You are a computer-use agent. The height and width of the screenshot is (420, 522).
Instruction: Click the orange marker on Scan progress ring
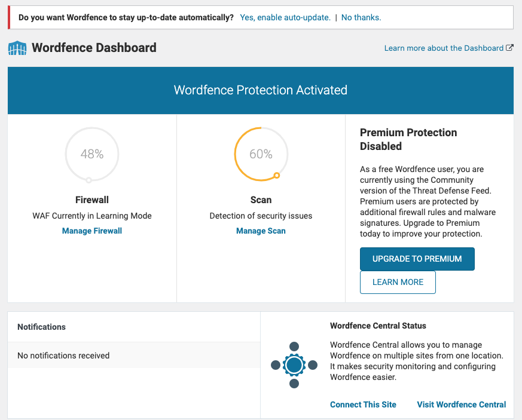point(277,175)
